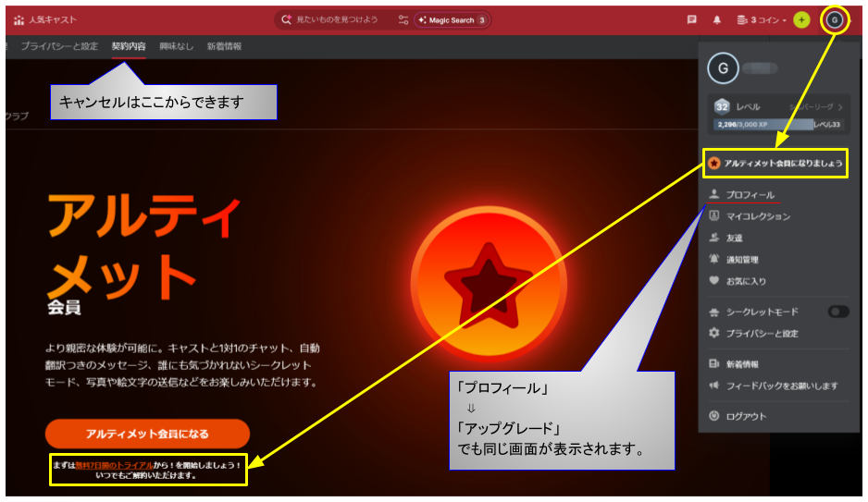Open the 興味なし tab
868x502 pixels.
[x=176, y=46]
